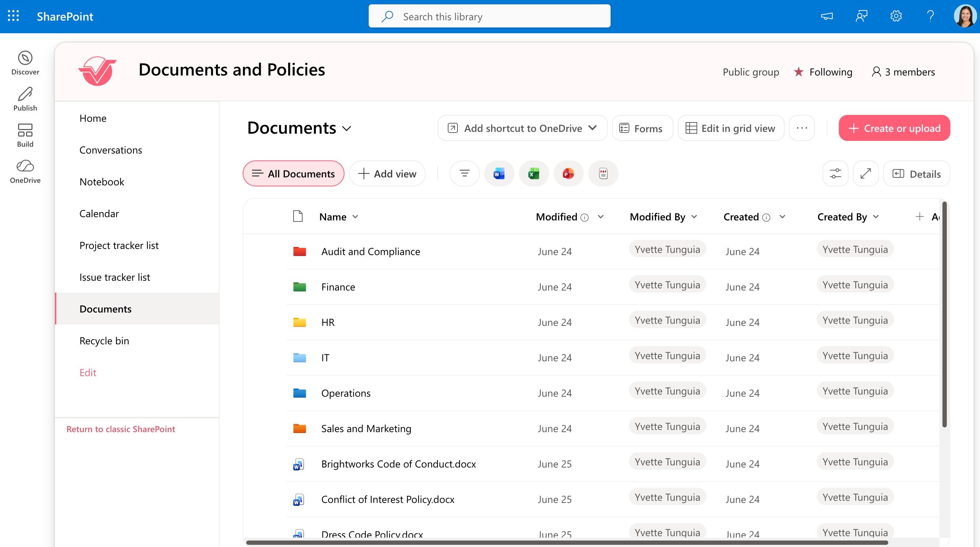Click the Add view button
Viewport: 980px width, 547px height.
387,173
